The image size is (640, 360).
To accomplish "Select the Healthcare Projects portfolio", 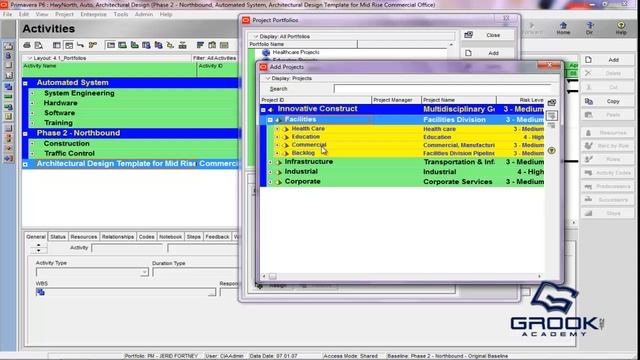I will [296, 52].
